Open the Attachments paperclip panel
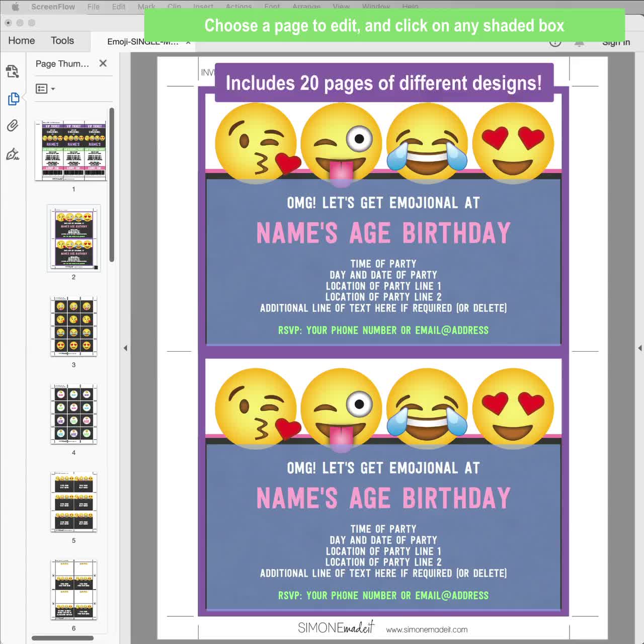This screenshot has width=644, height=644. (12, 126)
